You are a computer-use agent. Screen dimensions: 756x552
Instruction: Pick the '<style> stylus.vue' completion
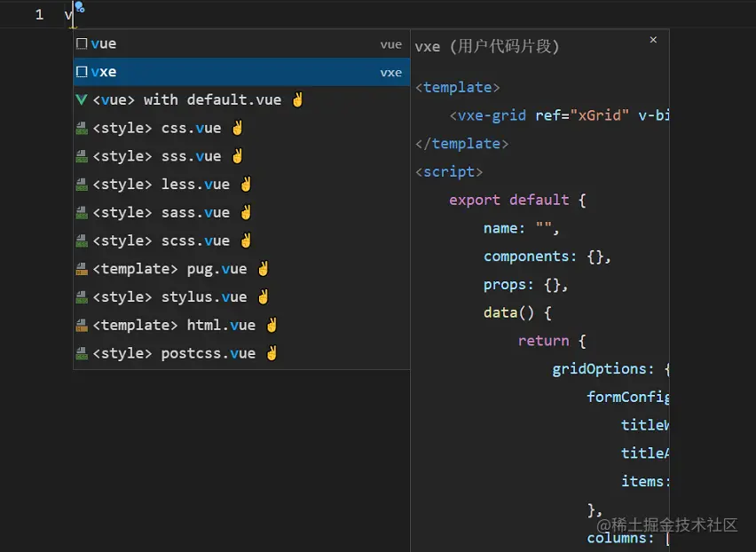tap(241, 297)
